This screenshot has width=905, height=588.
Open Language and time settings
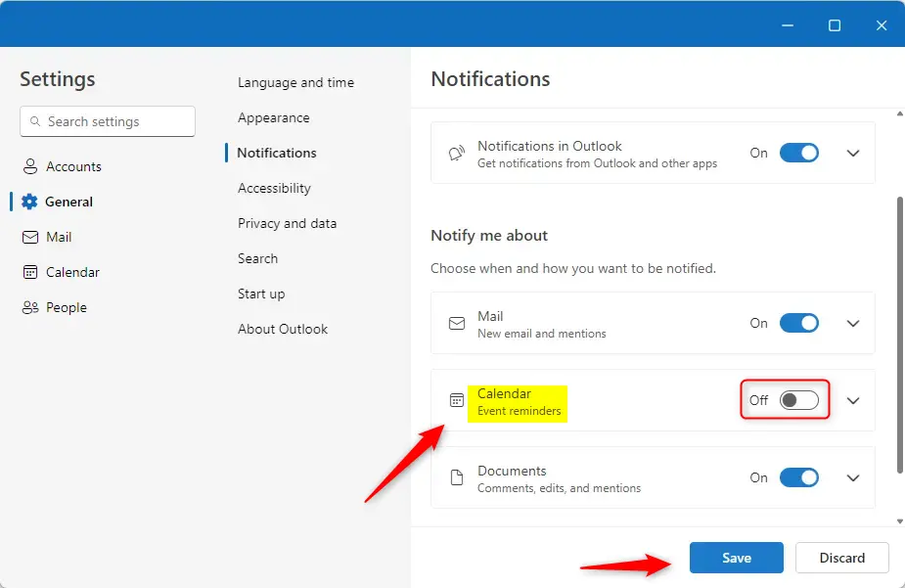point(295,82)
